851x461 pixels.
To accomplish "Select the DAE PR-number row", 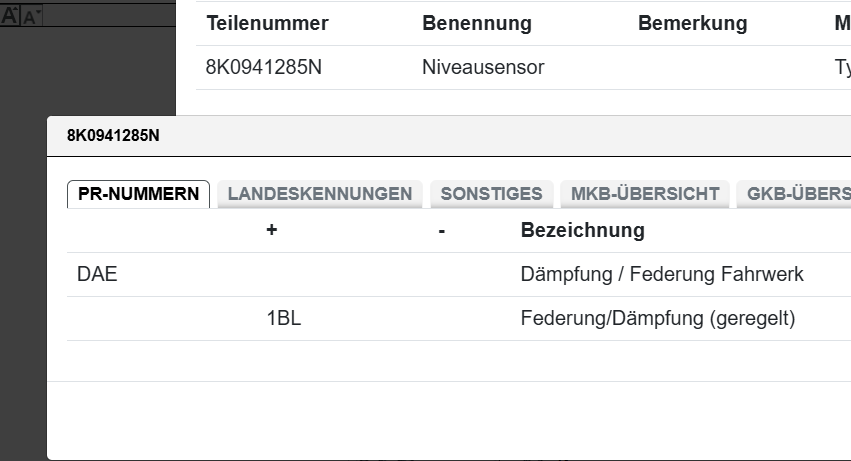I will click(97, 274).
